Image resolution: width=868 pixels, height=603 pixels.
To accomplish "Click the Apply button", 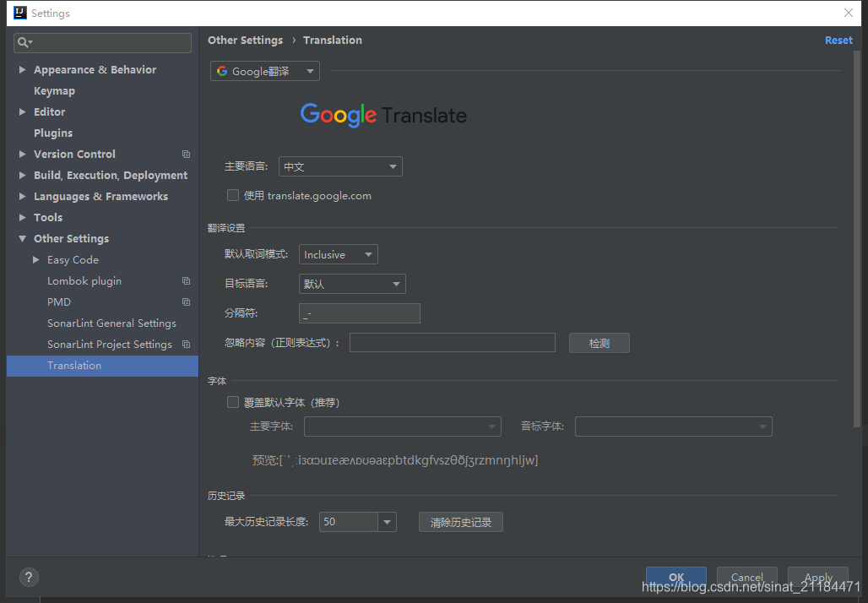I will click(817, 577).
